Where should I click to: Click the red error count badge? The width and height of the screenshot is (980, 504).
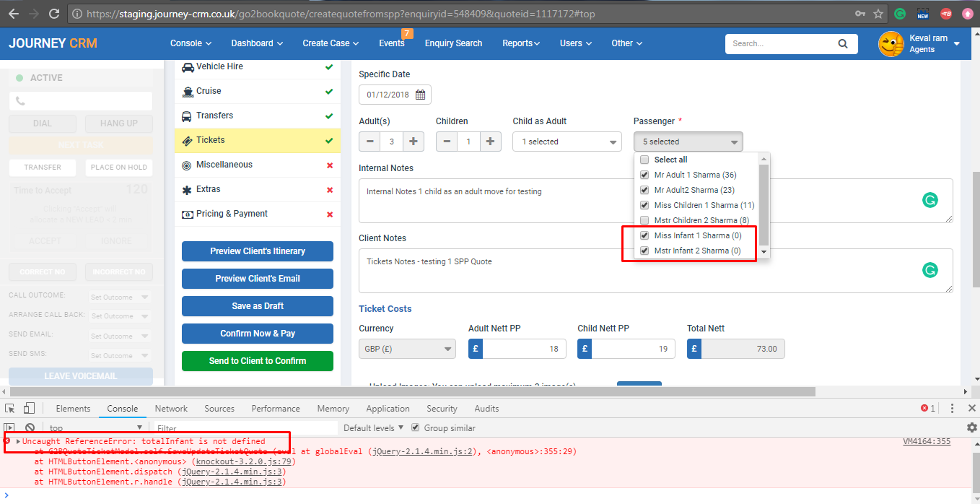927,408
